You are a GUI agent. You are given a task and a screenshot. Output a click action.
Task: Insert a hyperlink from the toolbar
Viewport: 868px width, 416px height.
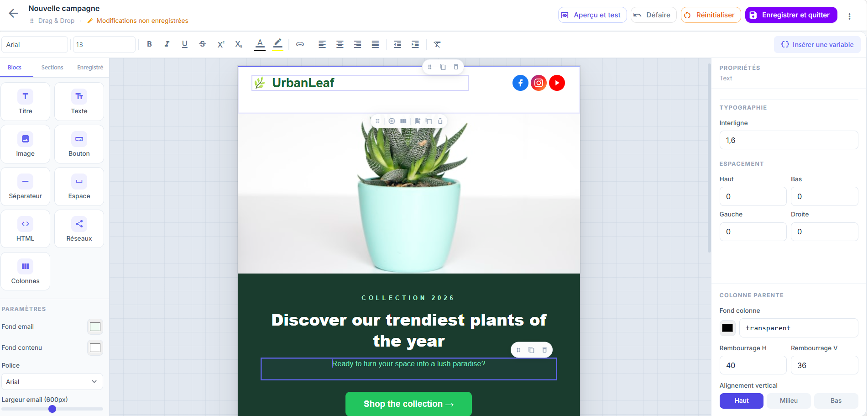tap(300, 44)
